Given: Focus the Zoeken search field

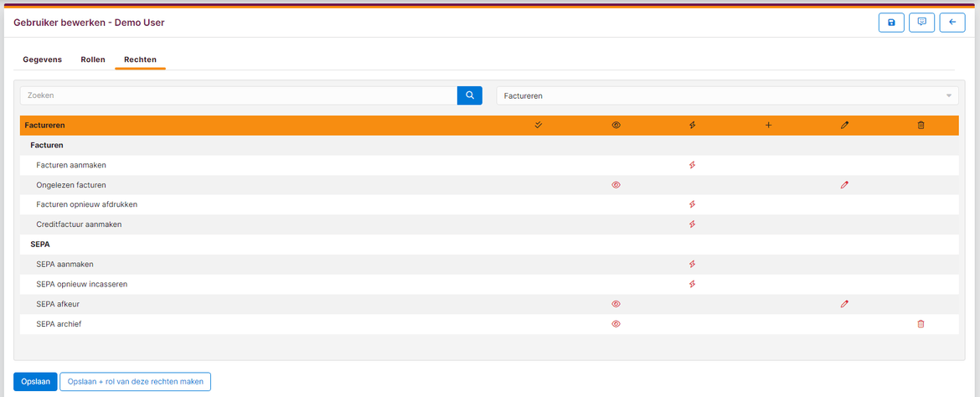Looking at the screenshot, I should 239,95.
